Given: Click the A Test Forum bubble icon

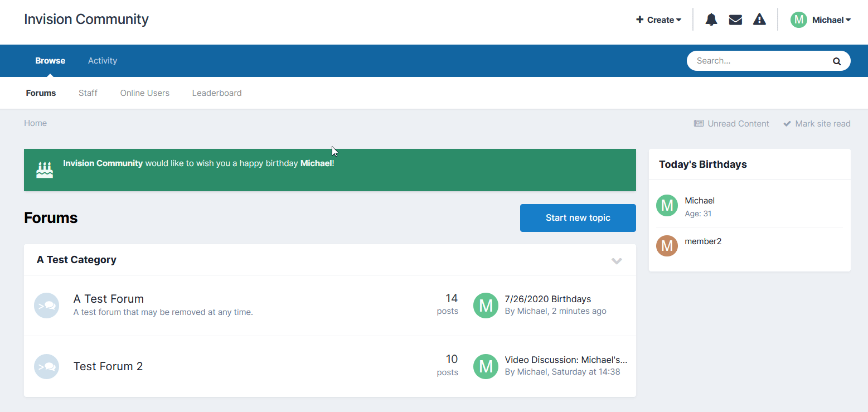Looking at the screenshot, I should coord(46,306).
